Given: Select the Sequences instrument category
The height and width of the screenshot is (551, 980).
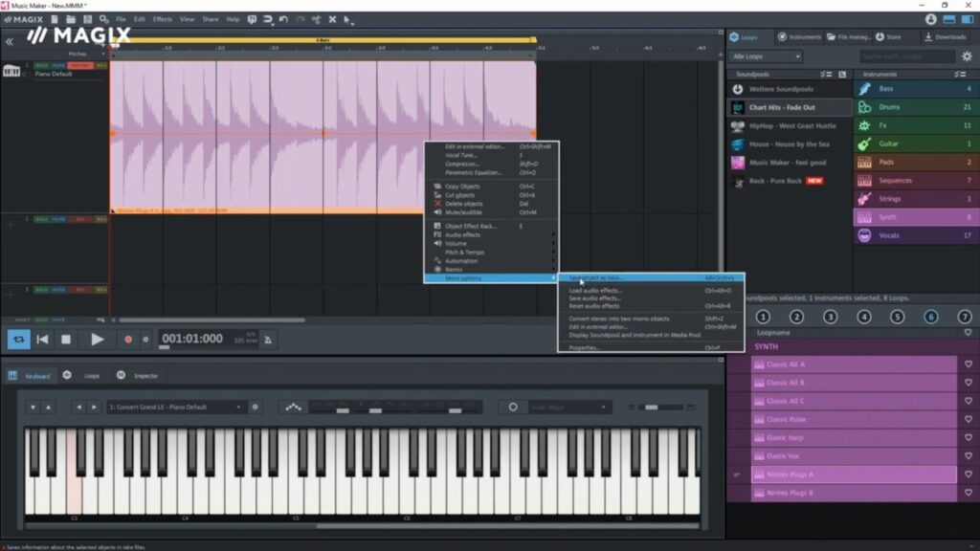Looking at the screenshot, I should (914, 181).
